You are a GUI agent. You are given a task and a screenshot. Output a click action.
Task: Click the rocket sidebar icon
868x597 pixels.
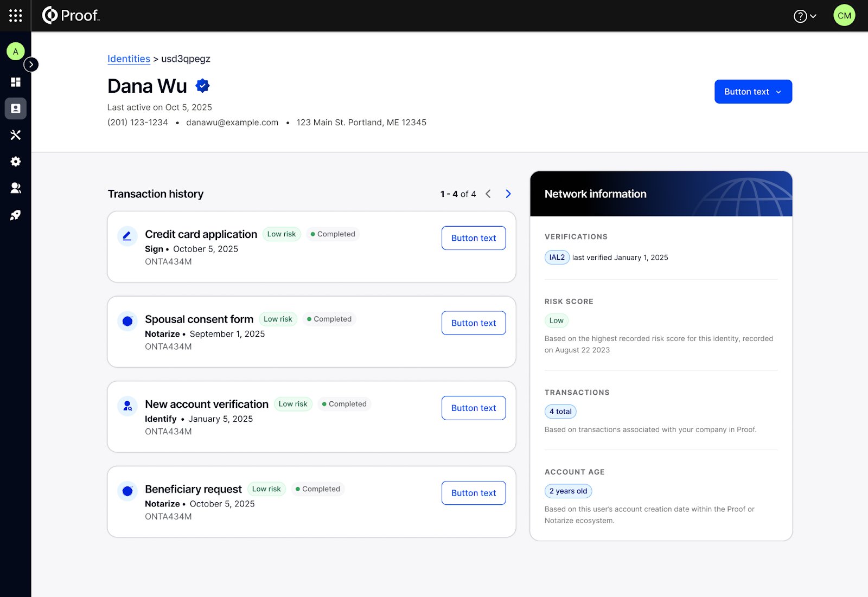[16, 215]
